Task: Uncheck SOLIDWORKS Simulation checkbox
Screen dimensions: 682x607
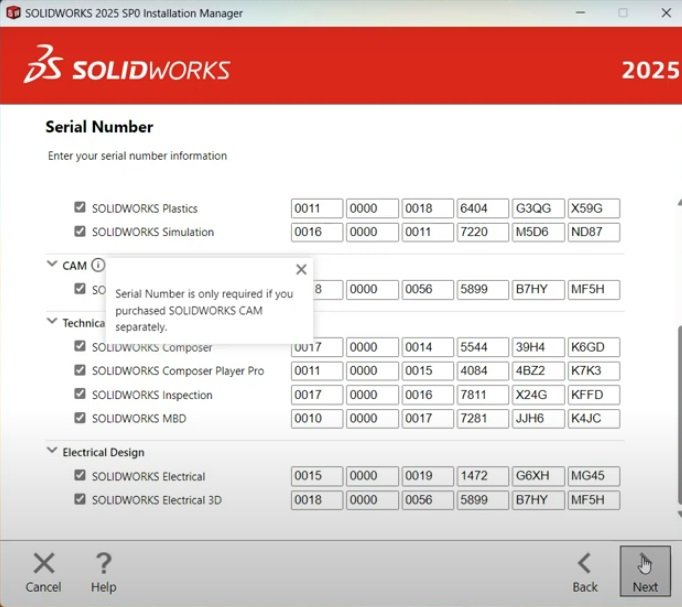Action: [80, 231]
